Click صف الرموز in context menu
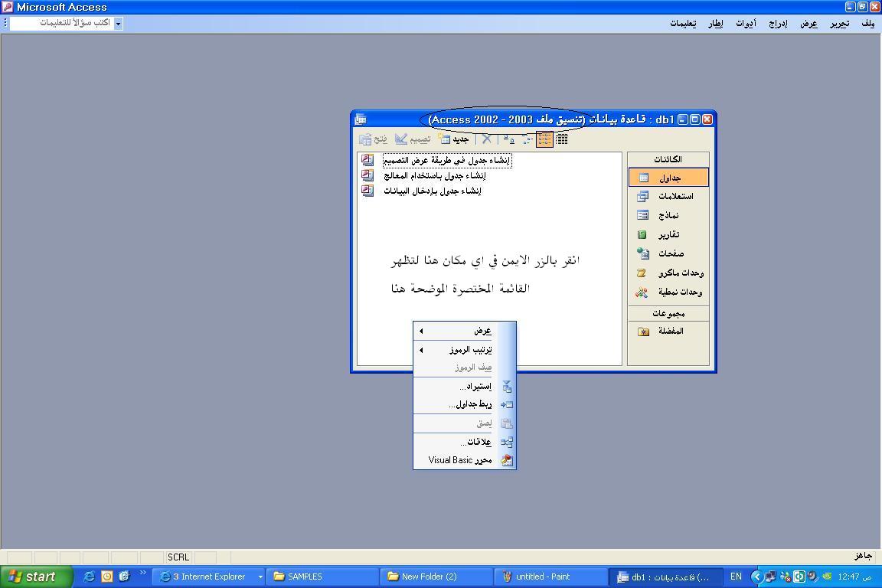 465,367
